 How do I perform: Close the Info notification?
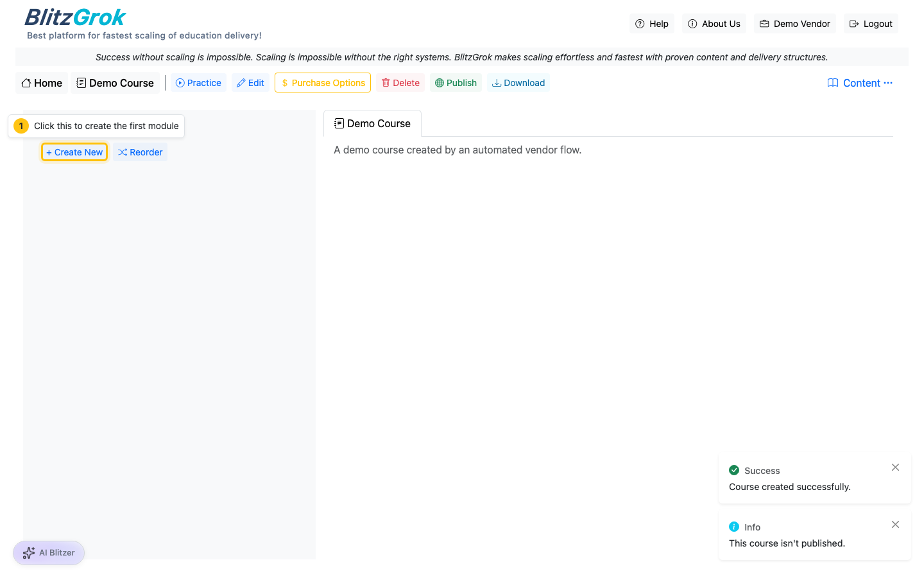895,525
